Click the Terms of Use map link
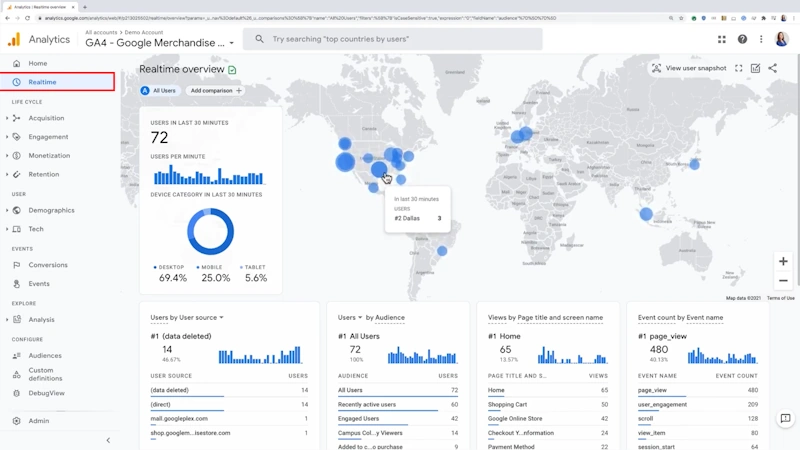 point(781,298)
